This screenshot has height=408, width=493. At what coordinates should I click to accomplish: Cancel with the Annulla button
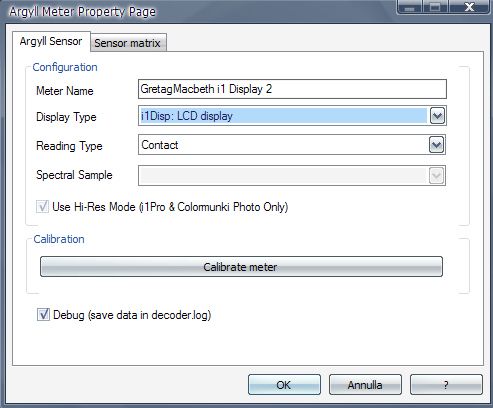pyautogui.click(x=365, y=385)
